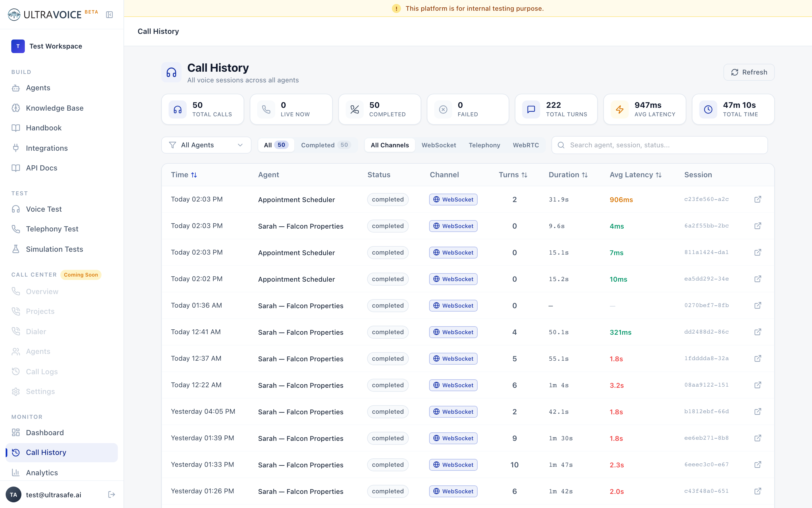Select the All 50 status tab
Viewport: 812px width, 508px height.
pos(276,145)
